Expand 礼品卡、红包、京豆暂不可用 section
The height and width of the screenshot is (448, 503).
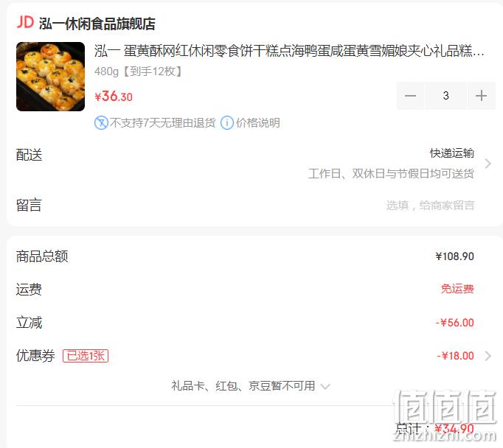click(250, 386)
